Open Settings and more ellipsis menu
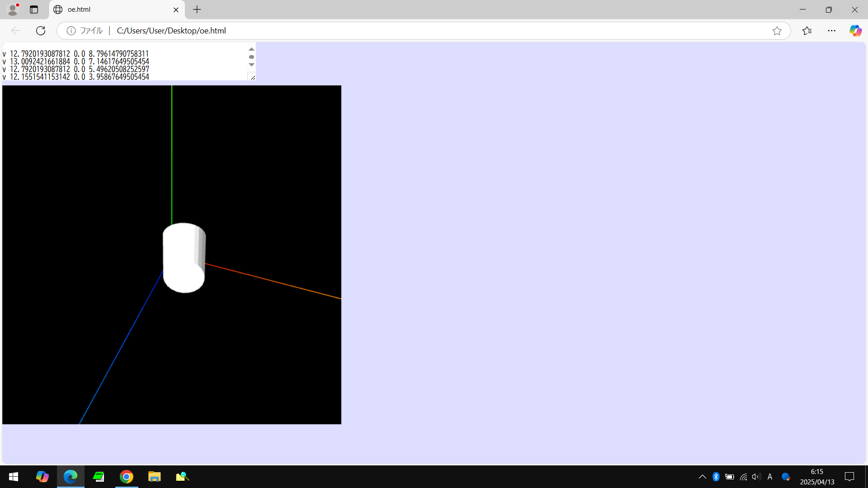Image resolution: width=868 pixels, height=488 pixels. coord(831,31)
